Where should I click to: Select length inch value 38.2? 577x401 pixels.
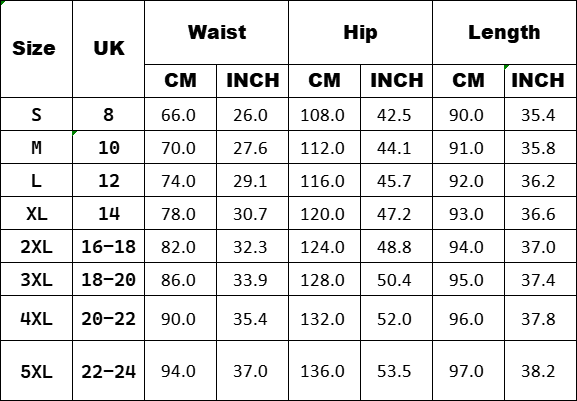tap(540, 371)
